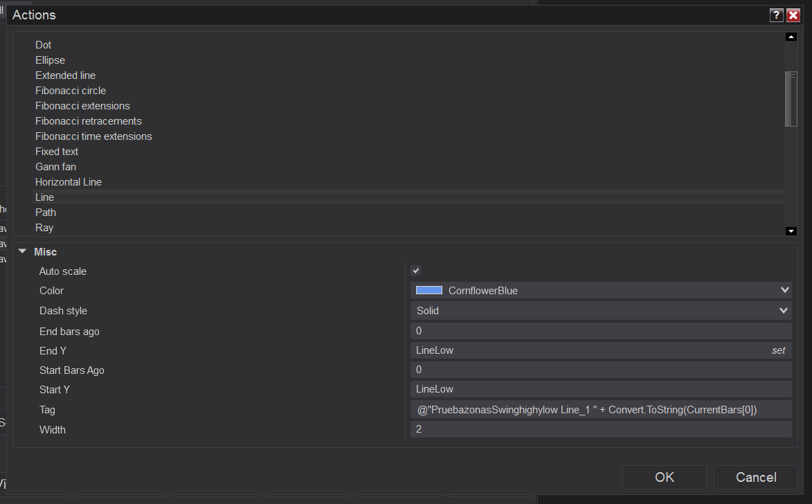Click inside the Width value field

point(554,429)
